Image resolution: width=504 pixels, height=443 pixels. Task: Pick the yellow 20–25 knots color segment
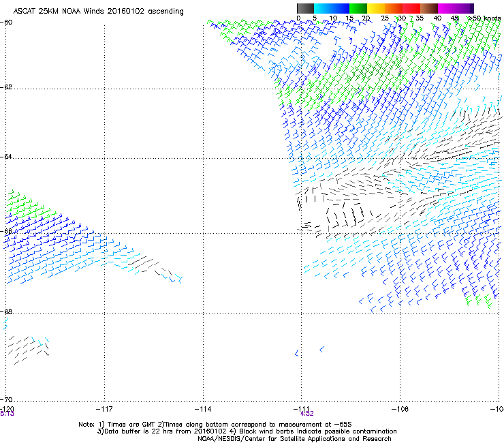coord(376,8)
